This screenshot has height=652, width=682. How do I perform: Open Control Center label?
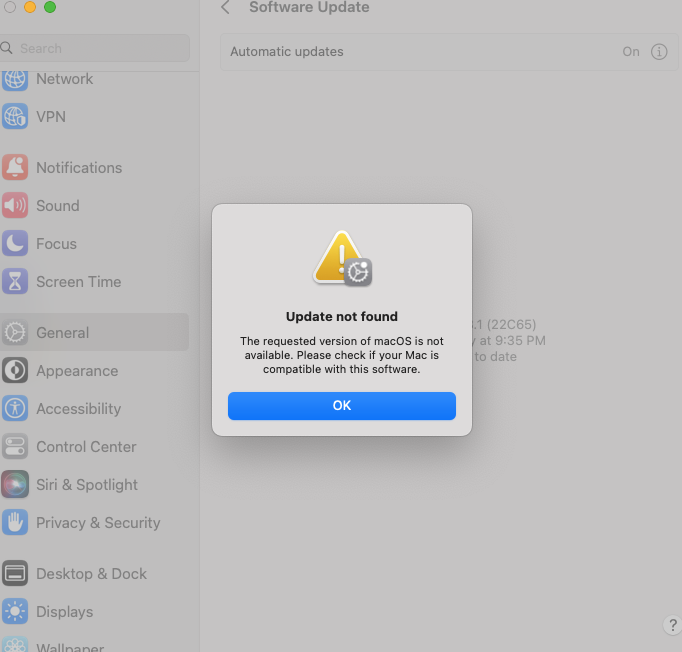(86, 447)
